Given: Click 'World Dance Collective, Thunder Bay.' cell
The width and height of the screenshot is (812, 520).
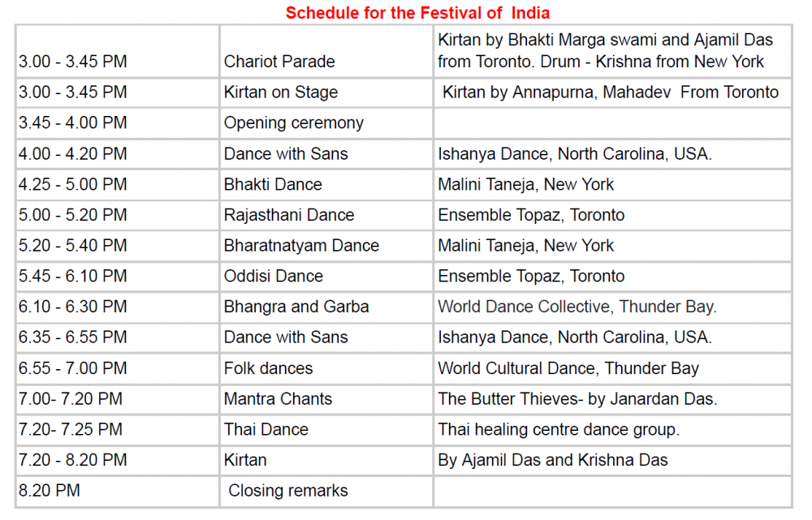Looking at the screenshot, I should coord(612,307).
